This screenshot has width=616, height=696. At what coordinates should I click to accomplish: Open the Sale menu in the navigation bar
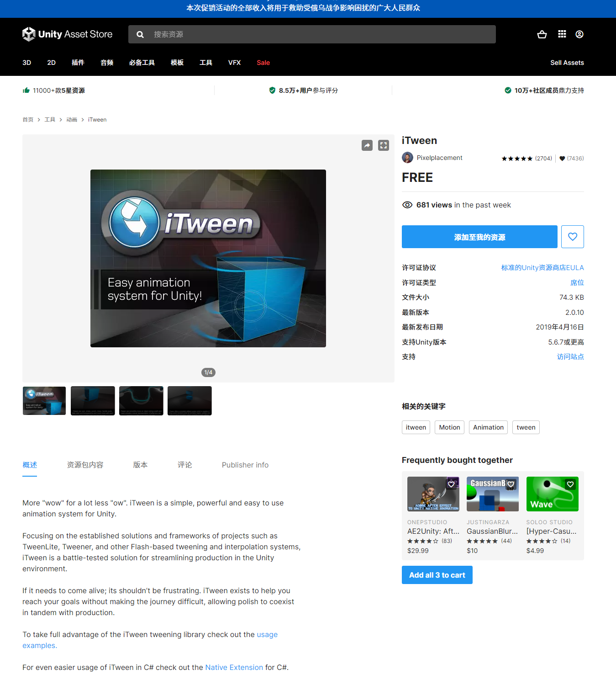click(263, 63)
